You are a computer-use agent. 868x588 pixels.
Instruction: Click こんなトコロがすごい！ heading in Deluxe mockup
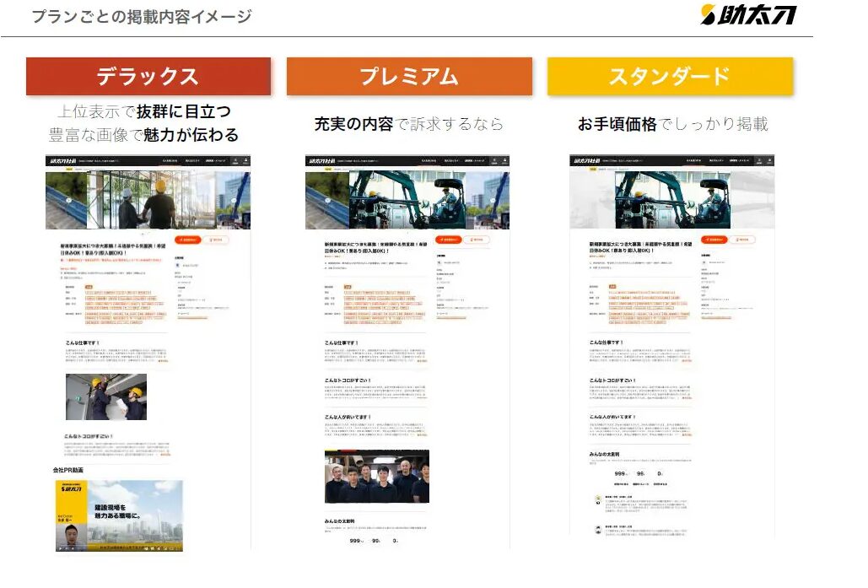click(x=89, y=436)
